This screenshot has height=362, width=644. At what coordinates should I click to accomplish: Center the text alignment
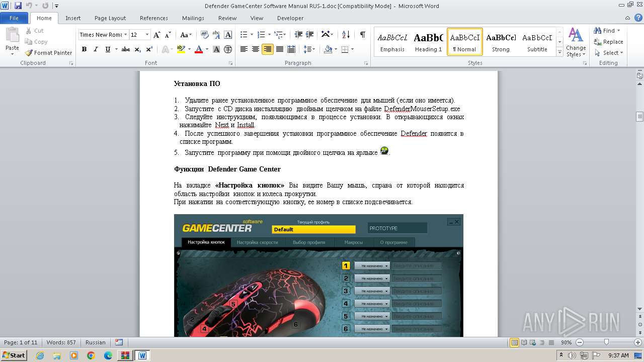pyautogui.click(x=256, y=49)
